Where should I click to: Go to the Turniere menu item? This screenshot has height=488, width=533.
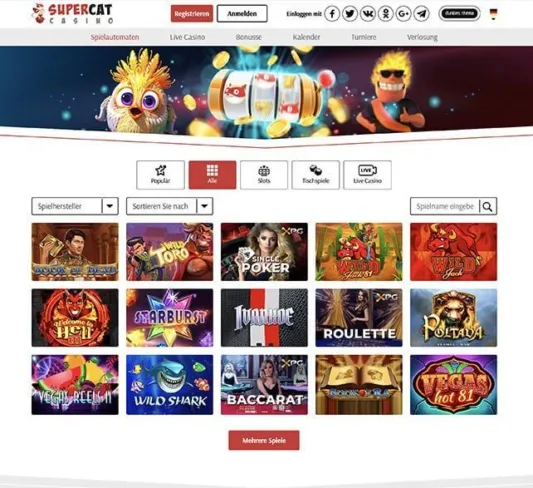tap(364, 37)
